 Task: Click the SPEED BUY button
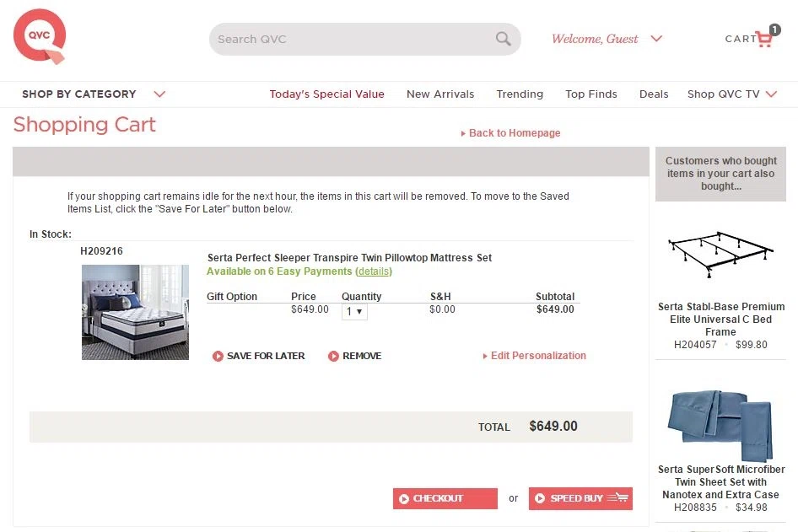[580, 498]
